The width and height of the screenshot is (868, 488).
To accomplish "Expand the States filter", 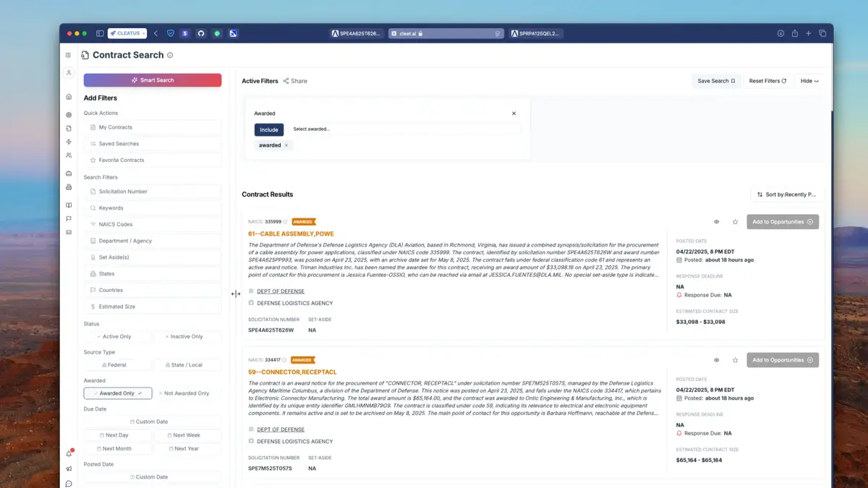I will pos(153,274).
